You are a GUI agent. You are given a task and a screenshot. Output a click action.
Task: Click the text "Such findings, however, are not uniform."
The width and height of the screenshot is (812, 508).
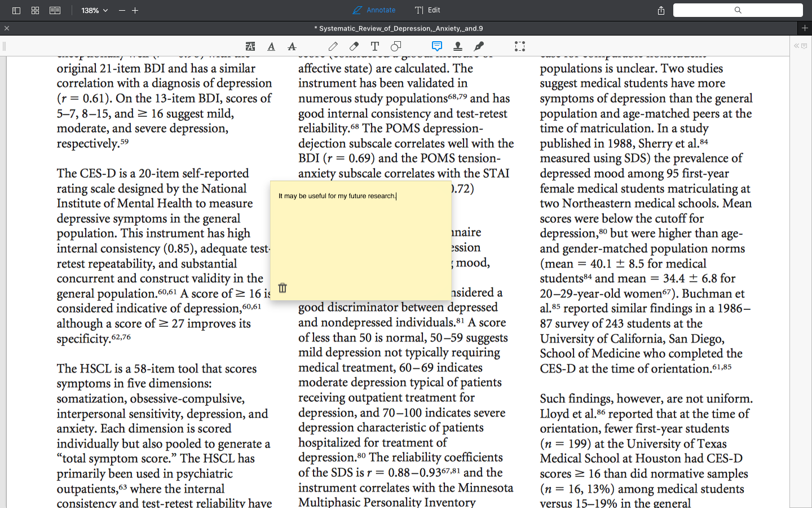646,398
